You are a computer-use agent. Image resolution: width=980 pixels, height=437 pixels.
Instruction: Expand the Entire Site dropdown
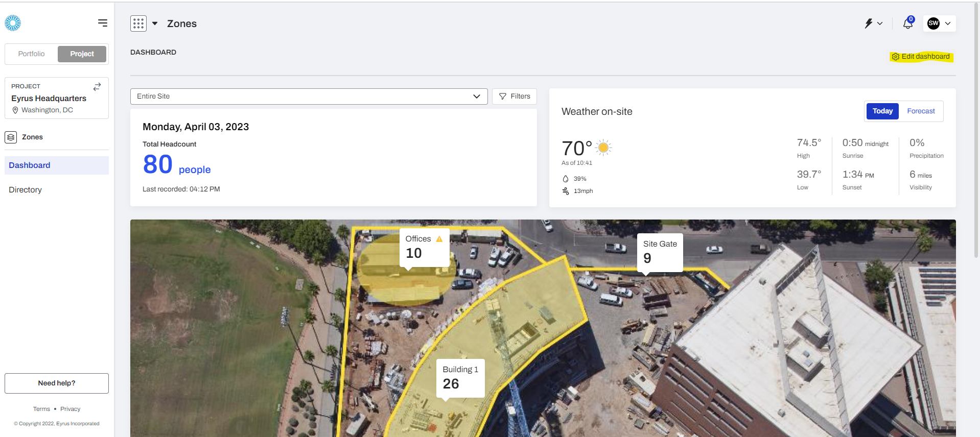pos(309,96)
